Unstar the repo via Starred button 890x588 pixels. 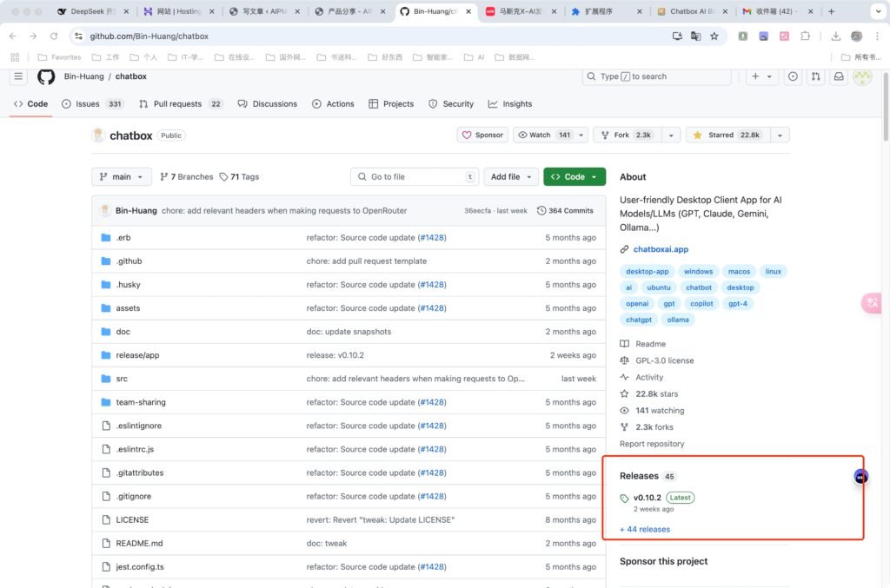pyautogui.click(x=728, y=135)
